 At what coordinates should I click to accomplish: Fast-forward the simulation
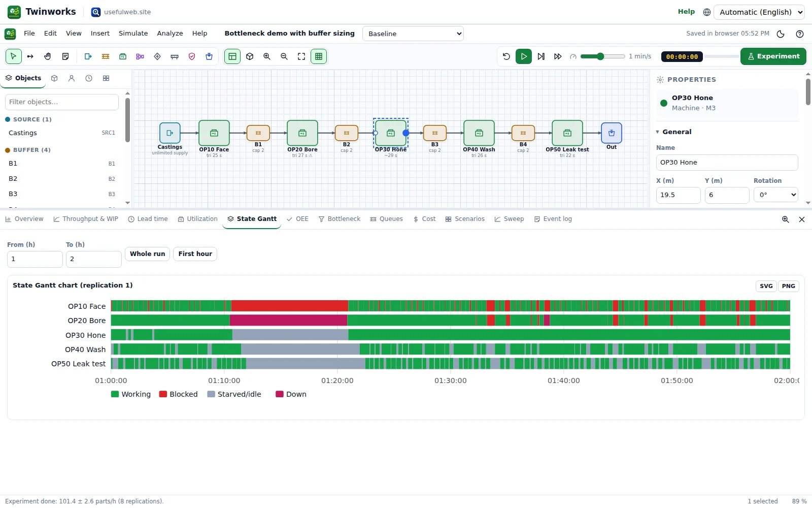tap(558, 56)
